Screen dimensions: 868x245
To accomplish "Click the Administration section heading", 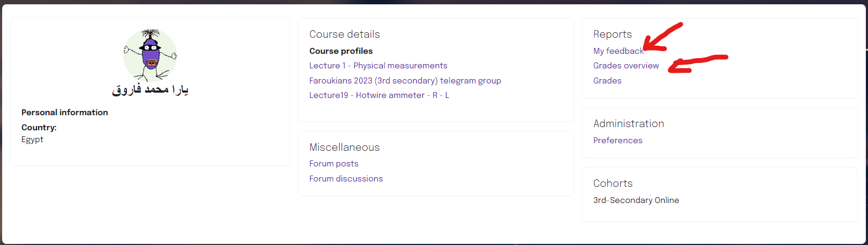I will (x=629, y=124).
